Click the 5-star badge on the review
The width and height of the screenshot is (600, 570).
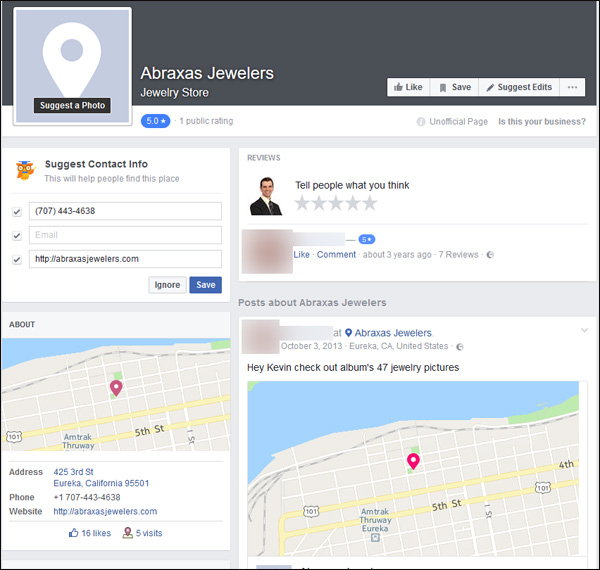click(x=367, y=239)
